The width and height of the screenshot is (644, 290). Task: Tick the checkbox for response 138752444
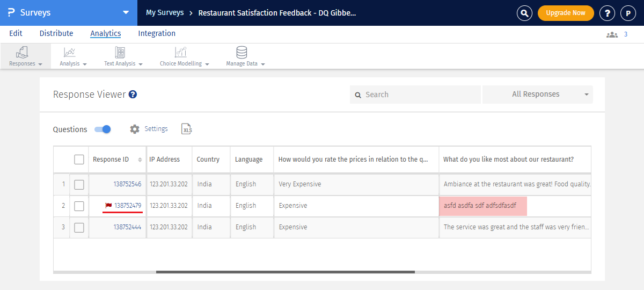point(79,227)
